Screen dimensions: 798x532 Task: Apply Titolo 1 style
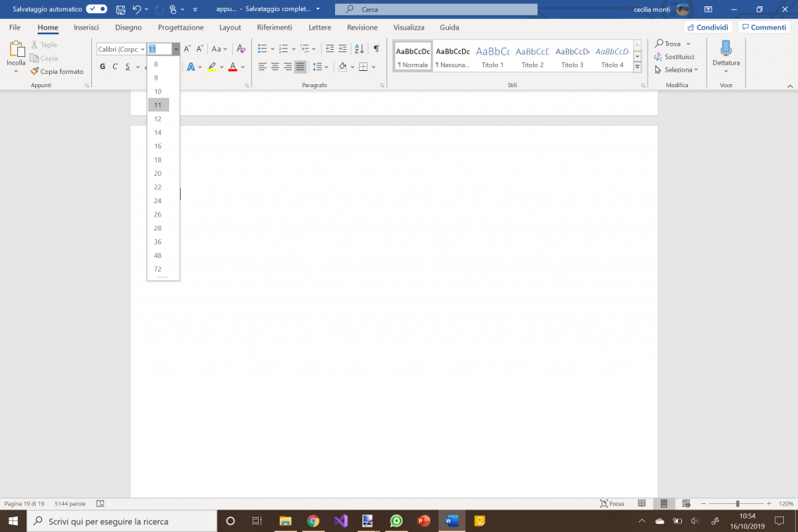coord(493,56)
